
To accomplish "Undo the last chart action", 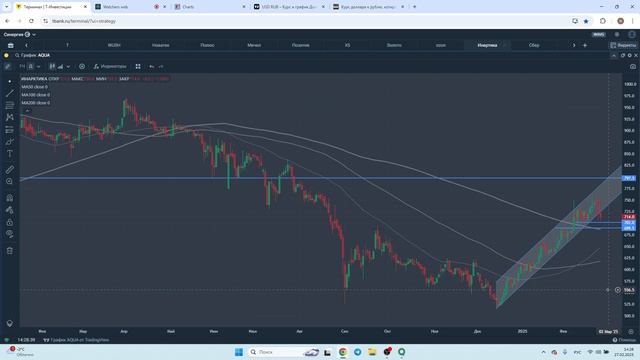I will (152, 66).
